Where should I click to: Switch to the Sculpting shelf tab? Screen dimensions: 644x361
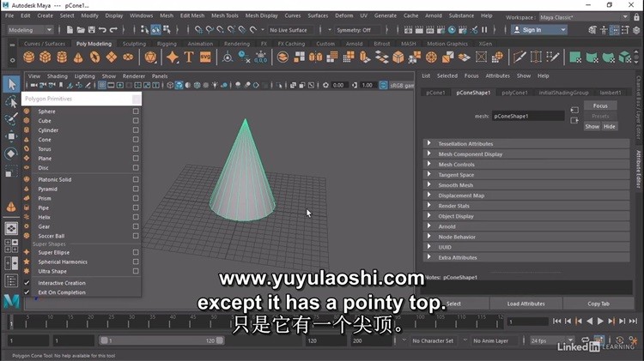pos(134,44)
